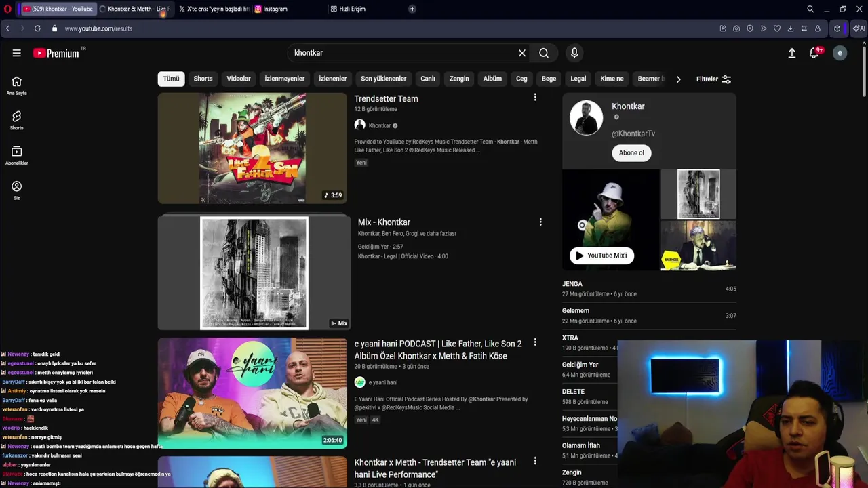Open the account avatar menu
The width and height of the screenshot is (868, 488).
pos(840,53)
